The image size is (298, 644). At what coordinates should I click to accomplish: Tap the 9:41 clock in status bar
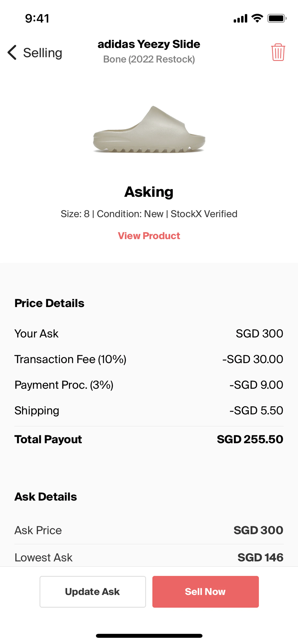(x=37, y=18)
